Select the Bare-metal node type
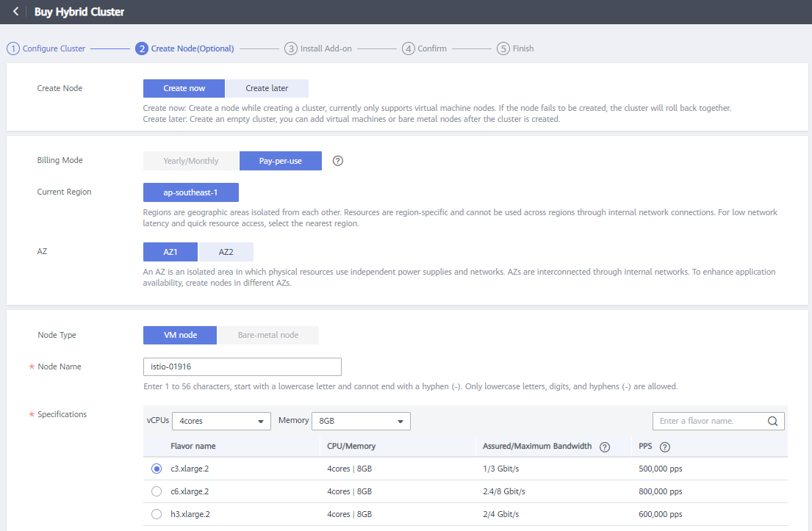This screenshot has width=812, height=531. 268,335
